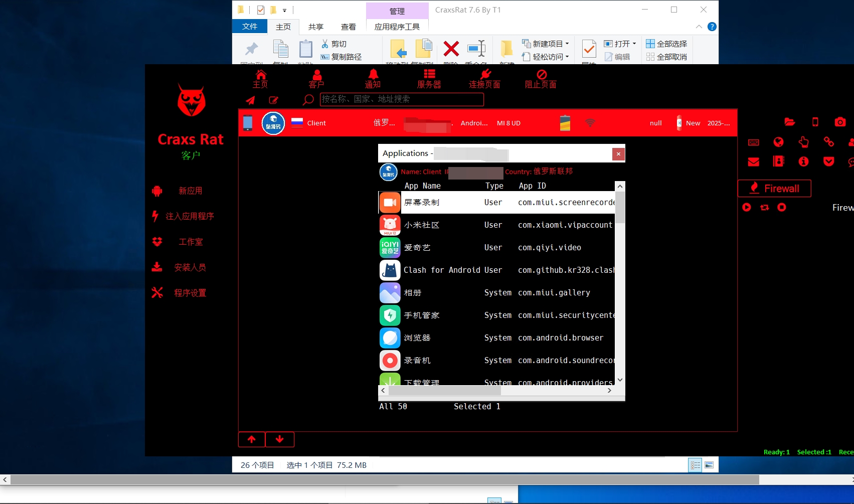Select 工作室 in the sidebar
Viewport: 854px width, 504px height.
click(x=191, y=242)
